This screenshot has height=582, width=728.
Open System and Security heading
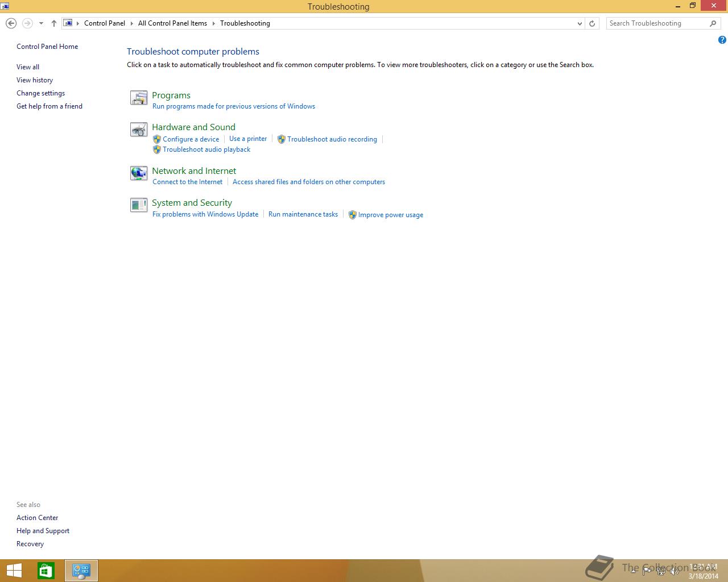[192, 203]
